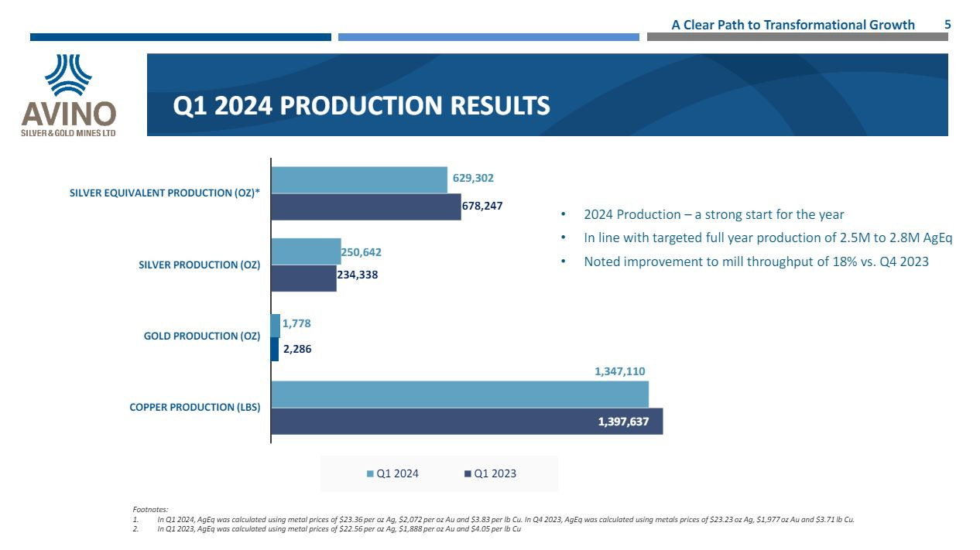Select the Q1 2024 copper production bar

[460, 395]
